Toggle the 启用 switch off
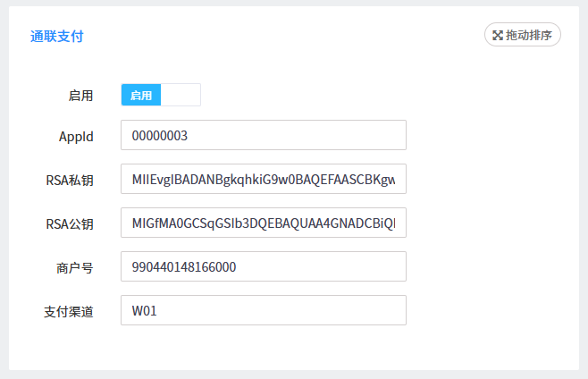This screenshot has height=379, width=588. pos(161,95)
